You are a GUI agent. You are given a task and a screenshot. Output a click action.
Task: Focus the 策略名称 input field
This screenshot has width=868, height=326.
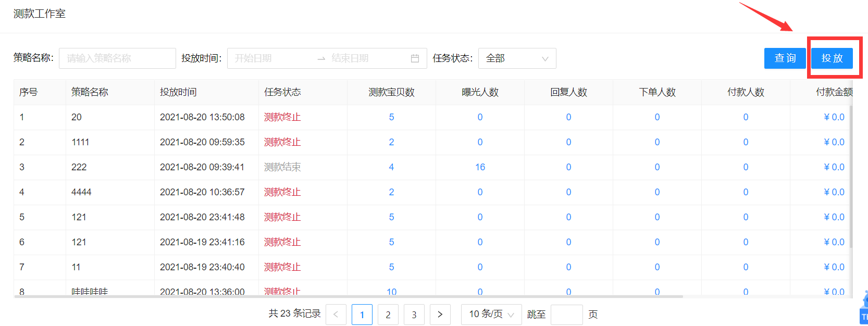117,58
